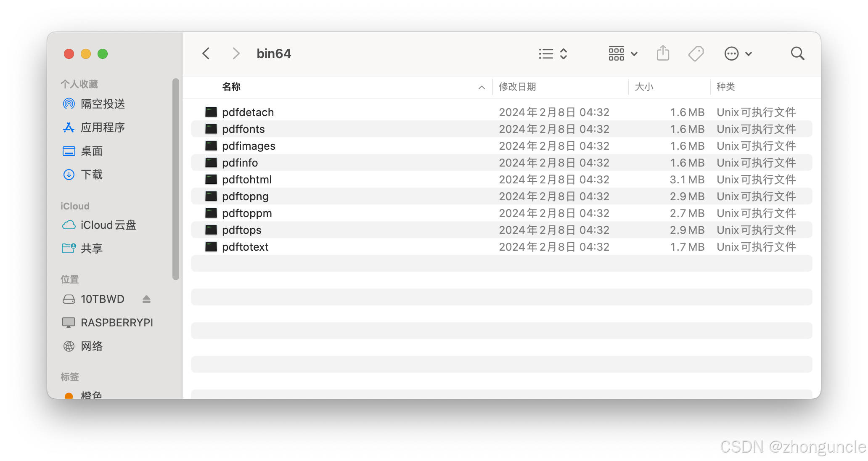
Task: Toggle name column sort order arrow
Action: tap(482, 87)
